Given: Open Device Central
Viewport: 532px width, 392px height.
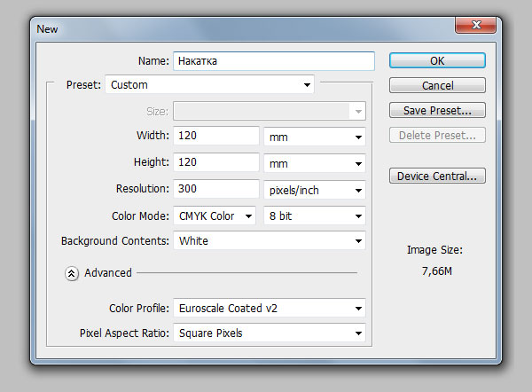Looking at the screenshot, I should pyautogui.click(x=437, y=176).
